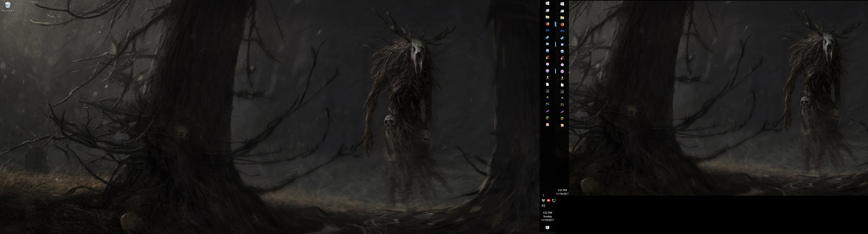Open Dropbox tray icon

(x=543, y=200)
